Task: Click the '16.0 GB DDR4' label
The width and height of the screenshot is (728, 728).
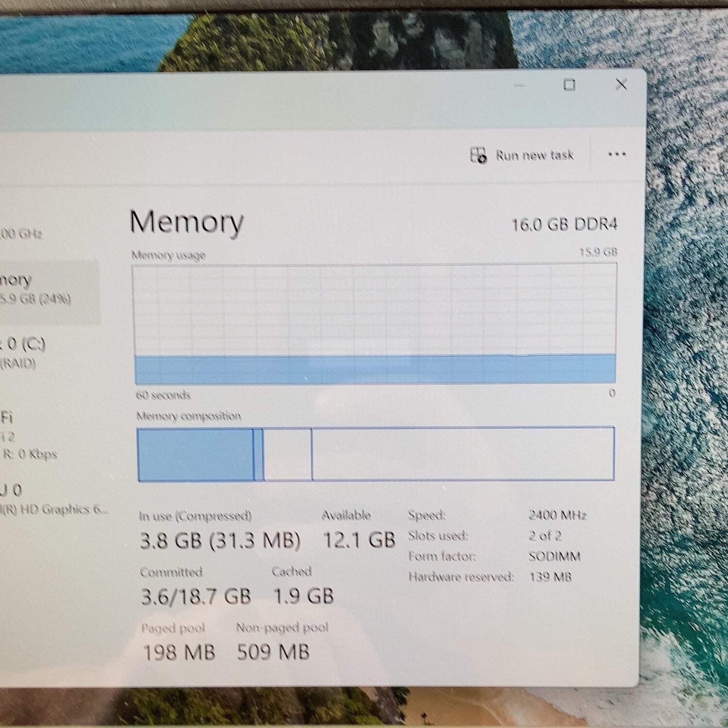Action: pyautogui.click(x=564, y=225)
